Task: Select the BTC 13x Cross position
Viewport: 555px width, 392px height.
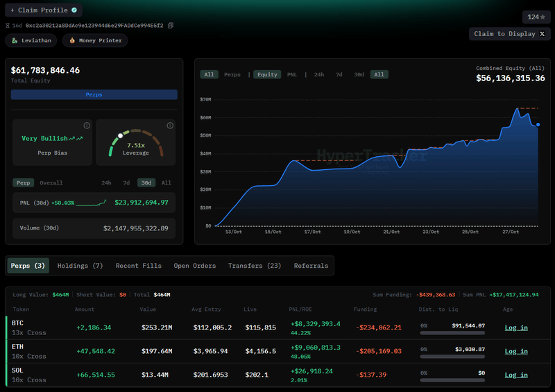Action: click(278, 327)
